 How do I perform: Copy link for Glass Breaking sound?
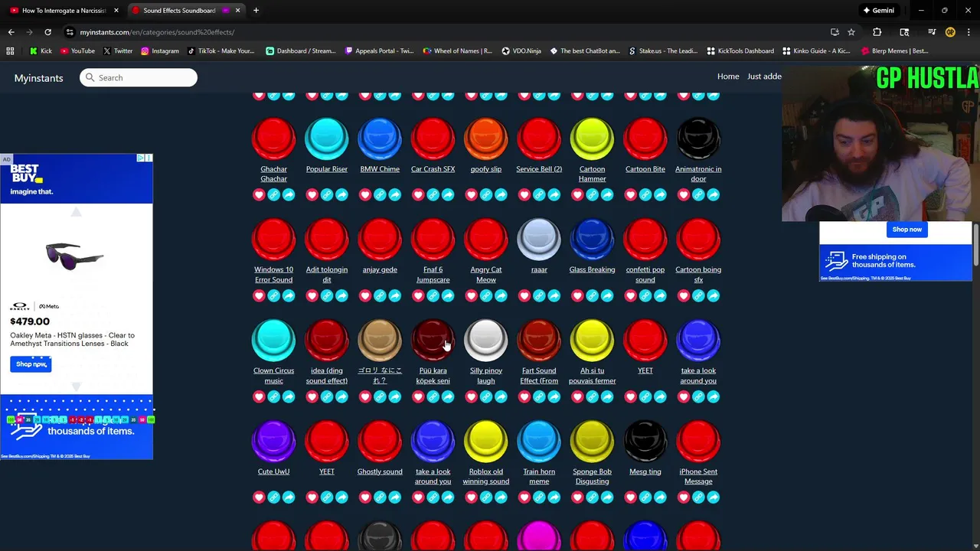[592, 296]
